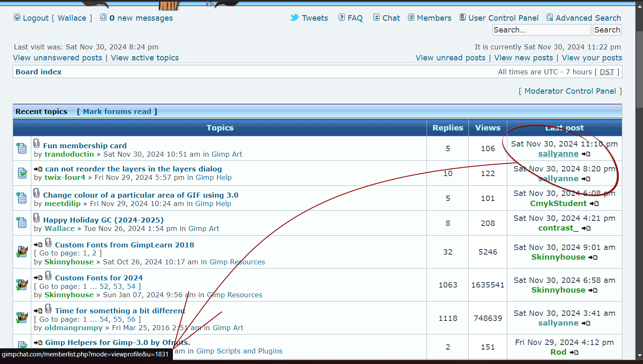This screenshot has height=364, width=643.
Task: Go to page 56 of 'Time for something' topic
Action: coord(131,319)
